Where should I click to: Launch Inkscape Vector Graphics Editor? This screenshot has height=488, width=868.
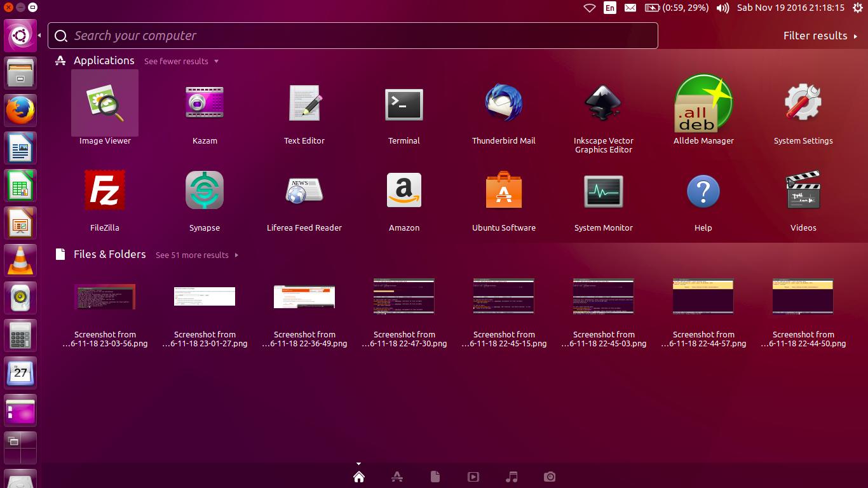[x=604, y=103]
